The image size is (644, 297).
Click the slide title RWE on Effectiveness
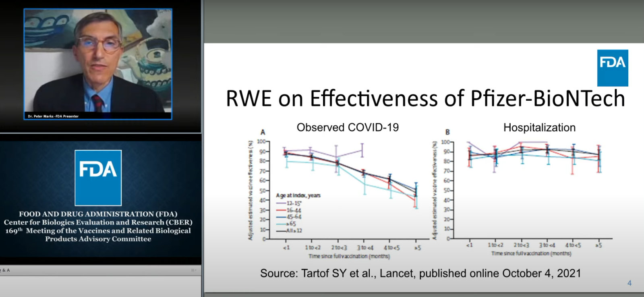click(425, 99)
